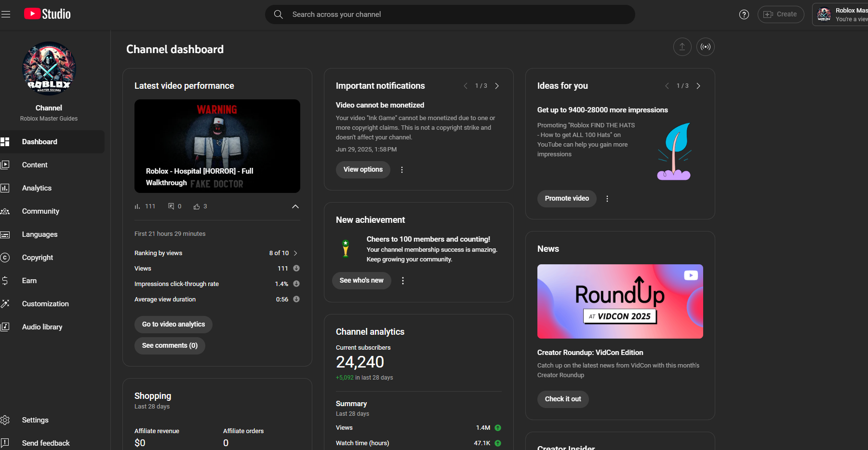
Task: Open more options beside See who's new
Action: (x=403, y=281)
